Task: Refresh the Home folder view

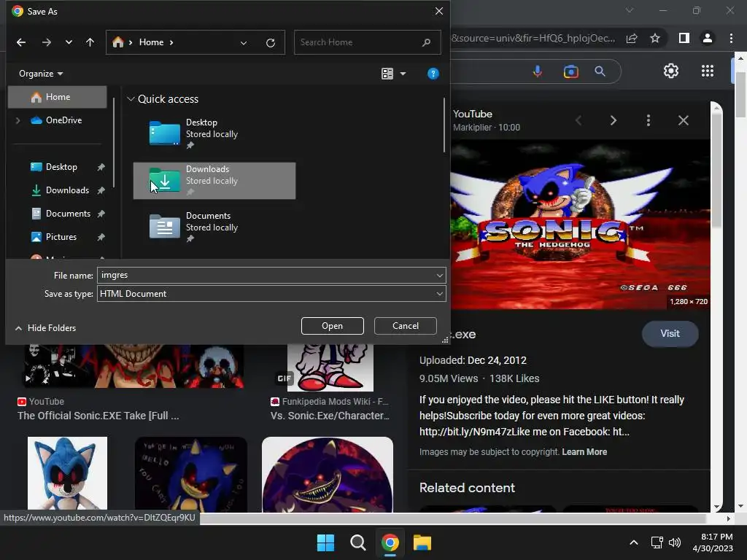Action: 271,43
